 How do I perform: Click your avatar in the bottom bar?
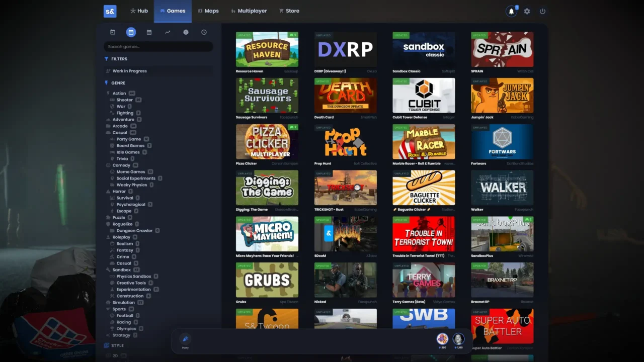pyautogui.click(x=458, y=338)
